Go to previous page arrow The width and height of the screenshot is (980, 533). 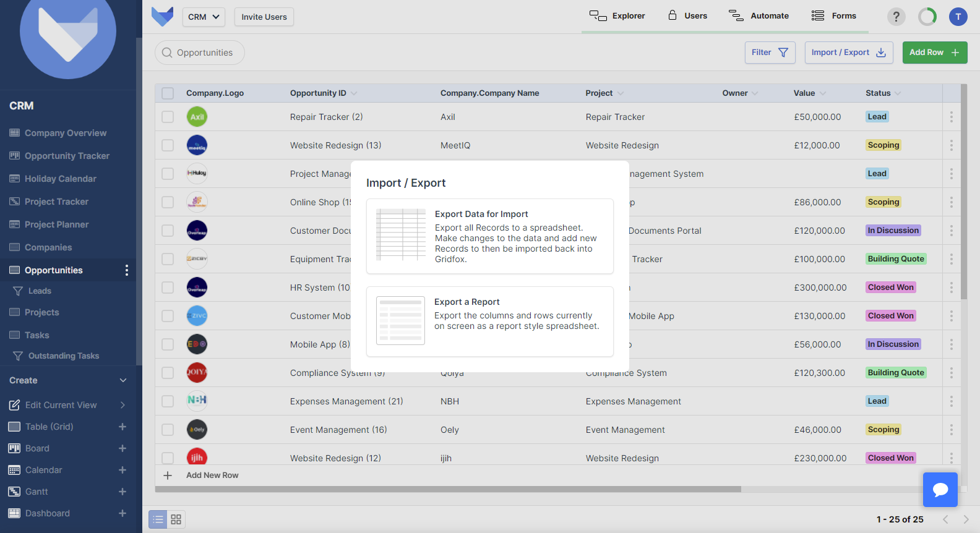945,519
